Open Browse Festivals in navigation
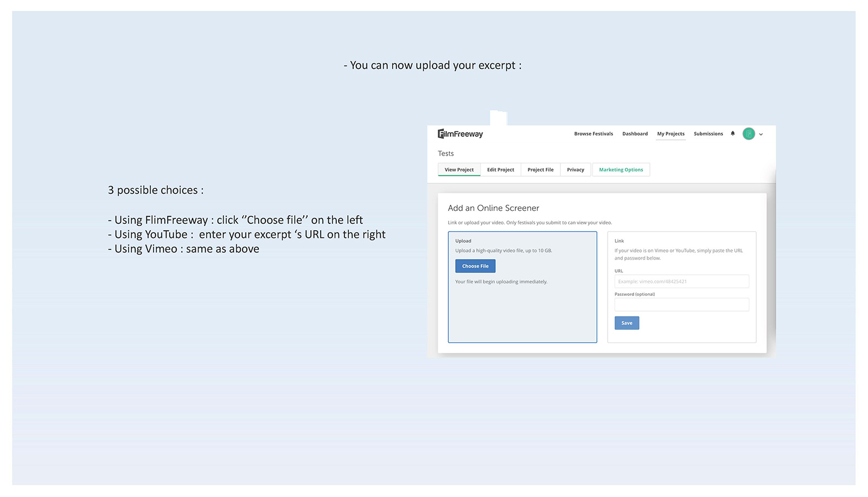 (x=593, y=134)
